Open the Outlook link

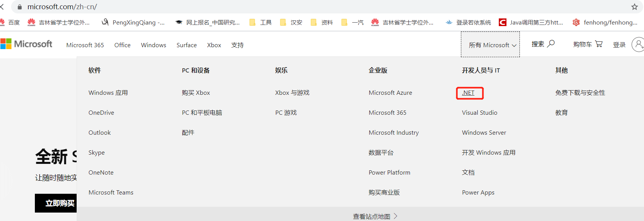click(100, 133)
